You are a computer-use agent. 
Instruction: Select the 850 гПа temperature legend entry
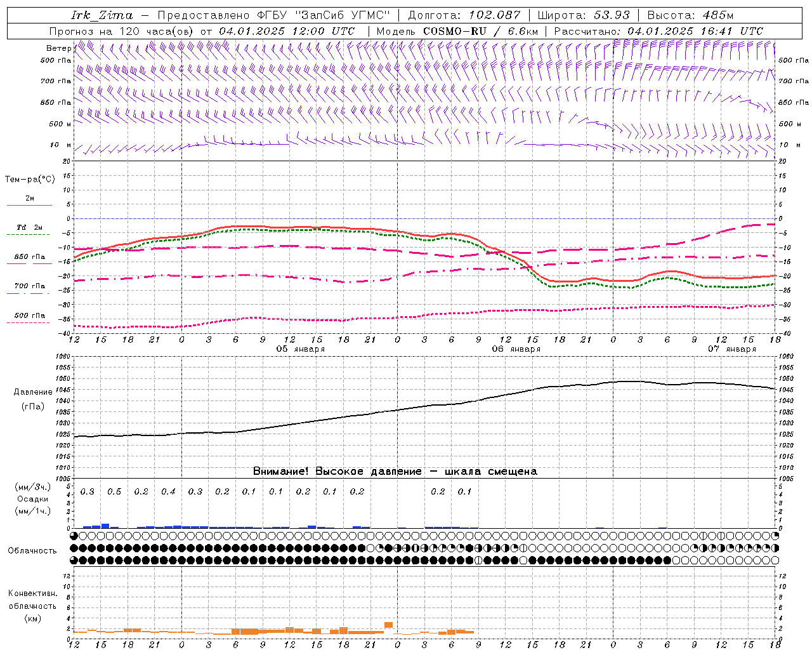(29, 257)
